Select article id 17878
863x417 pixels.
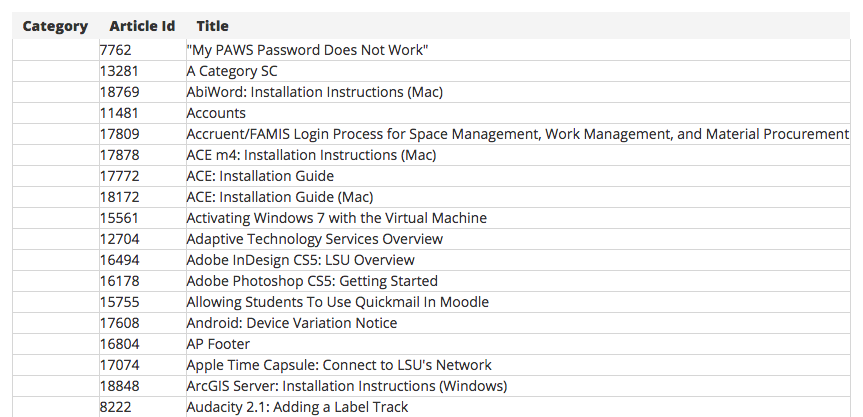point(119,155)
